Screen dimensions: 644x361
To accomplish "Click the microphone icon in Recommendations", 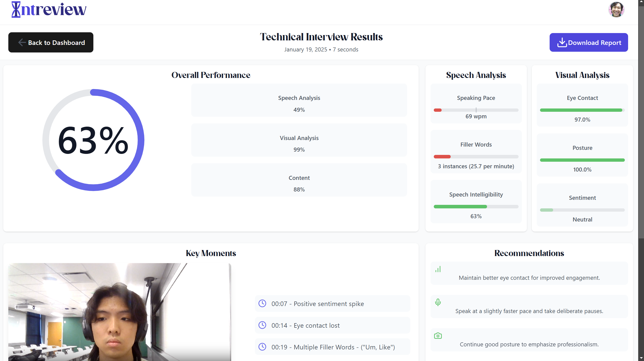I will (x=438, y=302).
